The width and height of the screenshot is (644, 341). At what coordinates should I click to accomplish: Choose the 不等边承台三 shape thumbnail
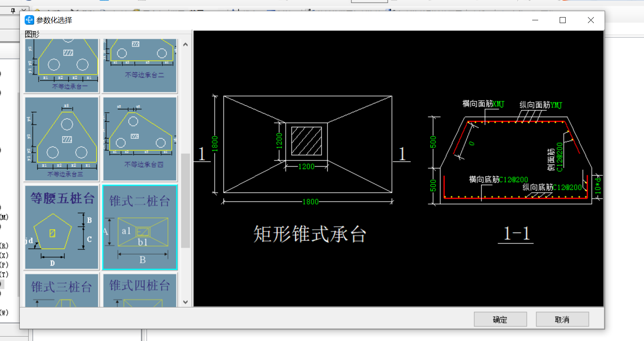pos(62,139)
